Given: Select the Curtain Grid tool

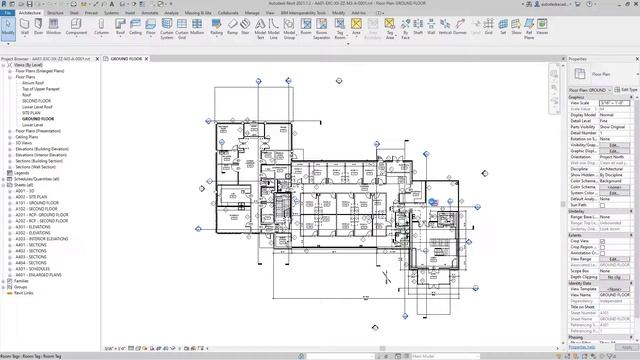Looking at the screenshot, I should pos(182,29).
